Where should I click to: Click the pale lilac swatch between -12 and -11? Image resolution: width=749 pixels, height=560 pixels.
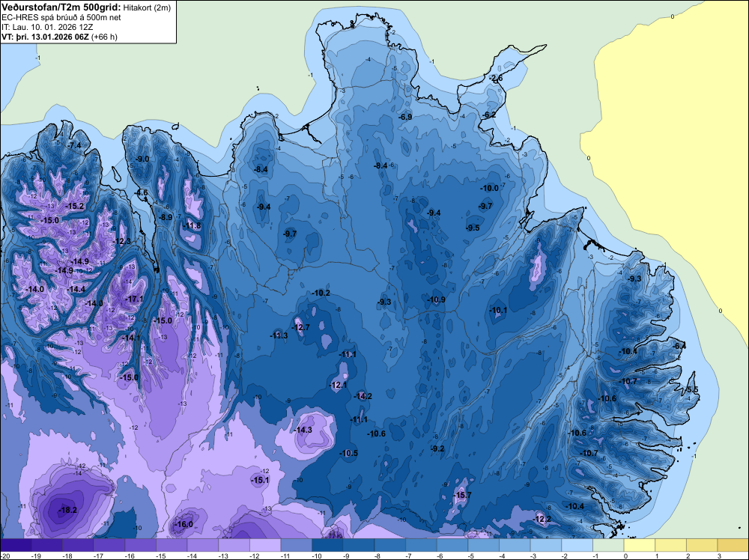click(265, 545)
